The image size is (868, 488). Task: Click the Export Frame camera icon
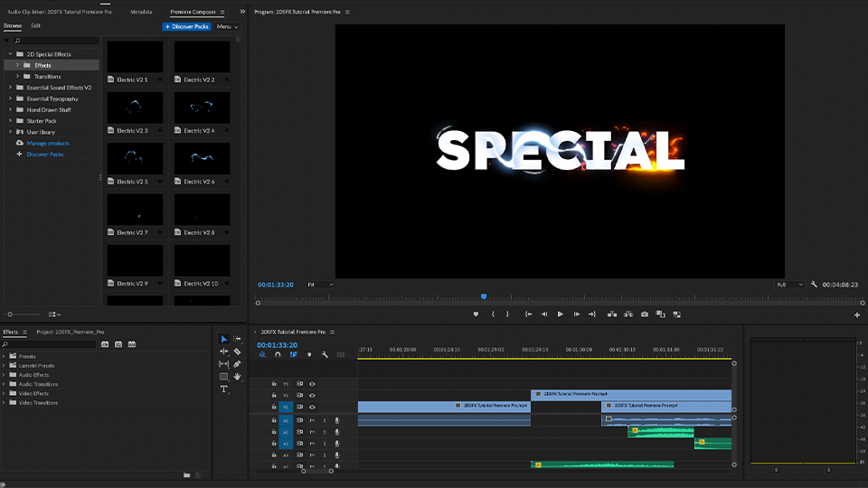tap(644, 314)
